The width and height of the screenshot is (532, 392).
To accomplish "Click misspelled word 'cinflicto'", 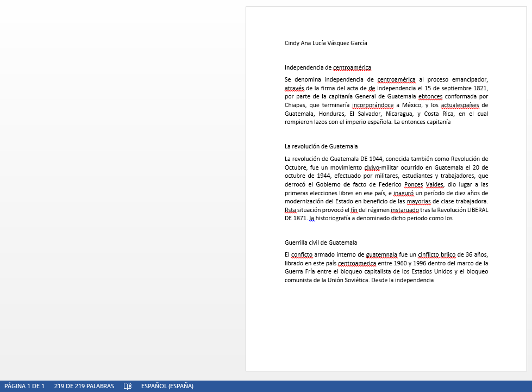I will (x=428, y=254).
